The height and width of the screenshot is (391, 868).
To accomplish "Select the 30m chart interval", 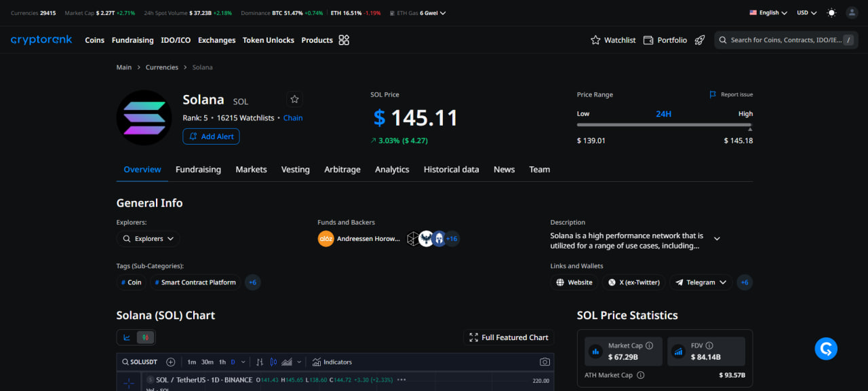I will coord(208,362).
